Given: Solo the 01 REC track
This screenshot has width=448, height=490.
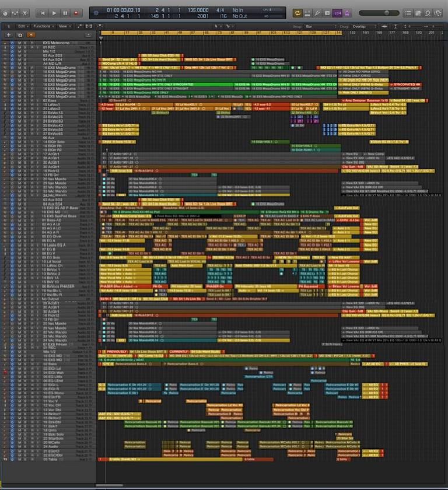Looking at the screenshot, I should [x=24, y=47].
